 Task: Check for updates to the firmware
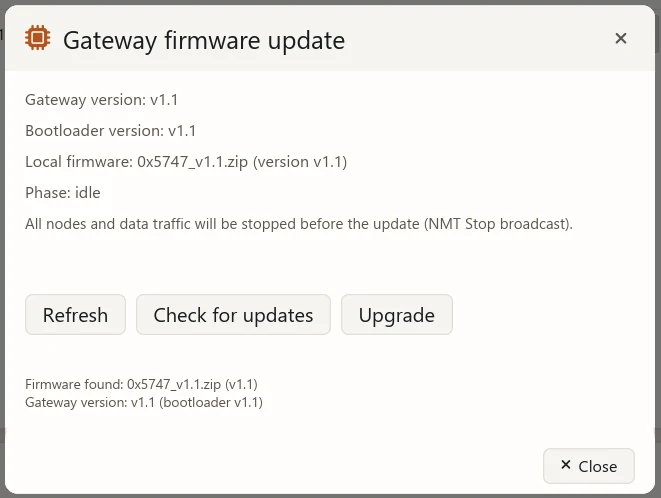[x=233, y=315]
